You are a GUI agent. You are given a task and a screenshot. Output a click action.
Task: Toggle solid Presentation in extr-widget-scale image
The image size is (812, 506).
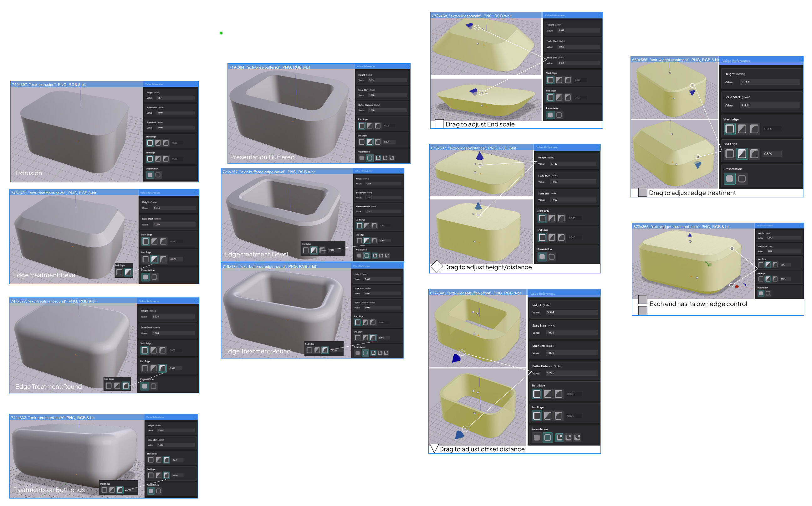coord(550,115)
